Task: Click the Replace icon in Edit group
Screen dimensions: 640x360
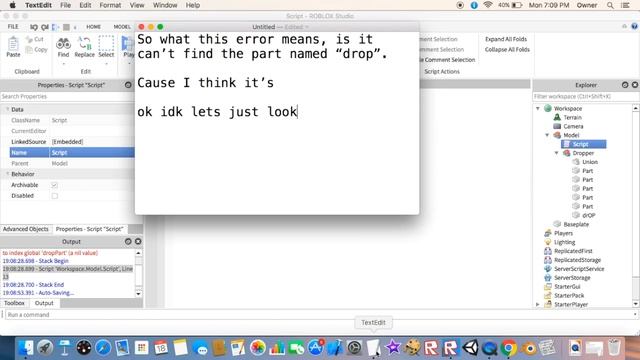Action: click(84, 43)
